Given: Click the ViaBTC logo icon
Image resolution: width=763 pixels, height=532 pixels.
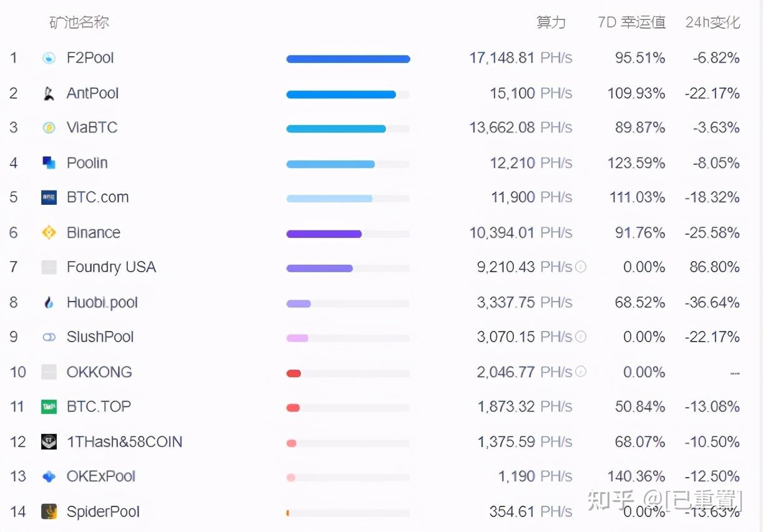Looking at the screenshot, I should point(49,128).
